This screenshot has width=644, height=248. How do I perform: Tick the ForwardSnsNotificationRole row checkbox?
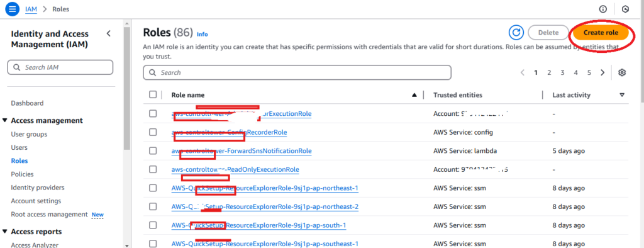153,150
